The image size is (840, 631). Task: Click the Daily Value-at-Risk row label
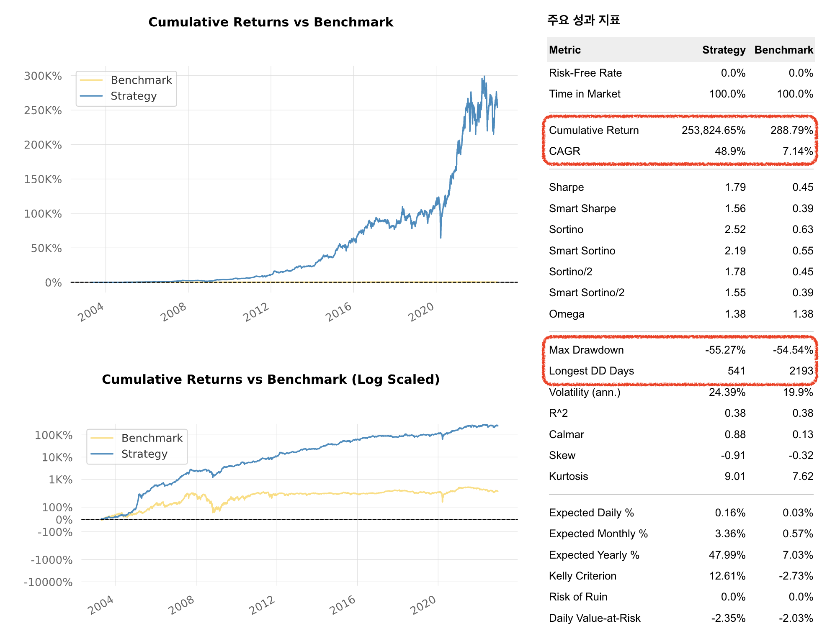coord(594,618)
